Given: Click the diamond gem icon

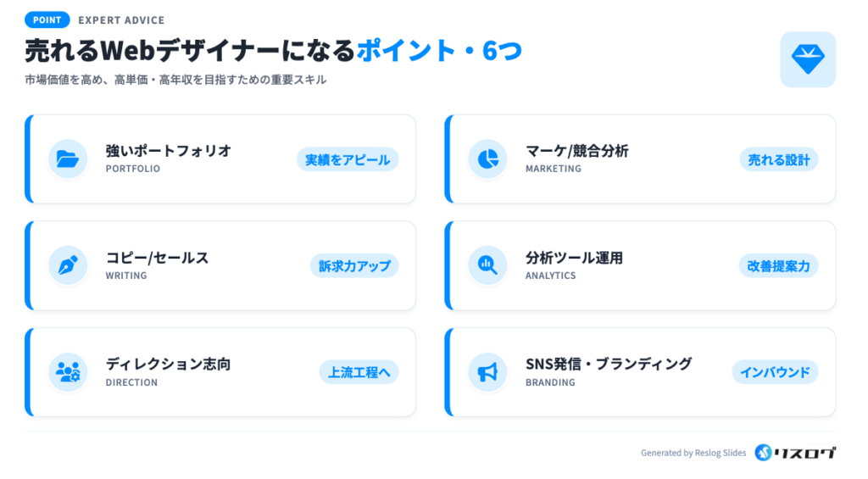Looking at the screenshot, I should 807,59.
